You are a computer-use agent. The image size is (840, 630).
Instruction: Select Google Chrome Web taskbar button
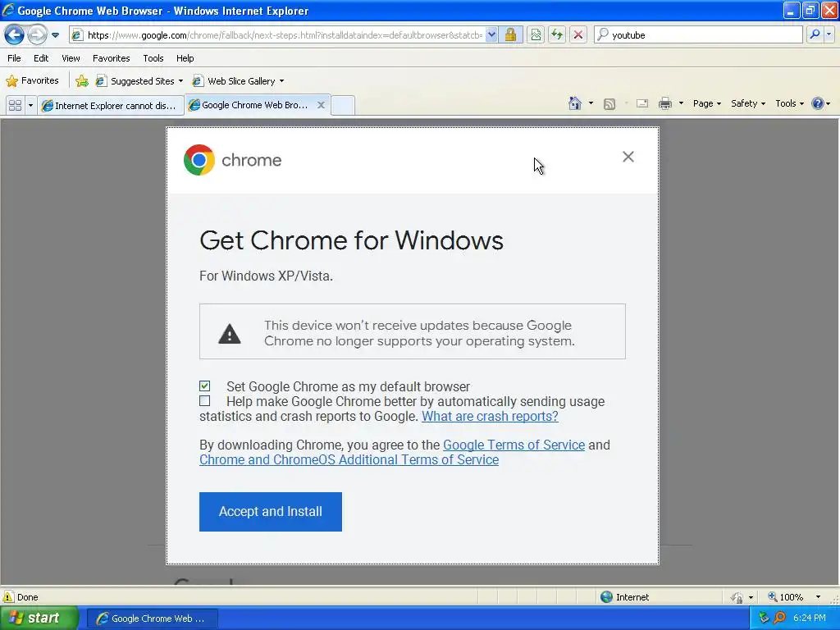pyautogui.click(x=152, y=619)
